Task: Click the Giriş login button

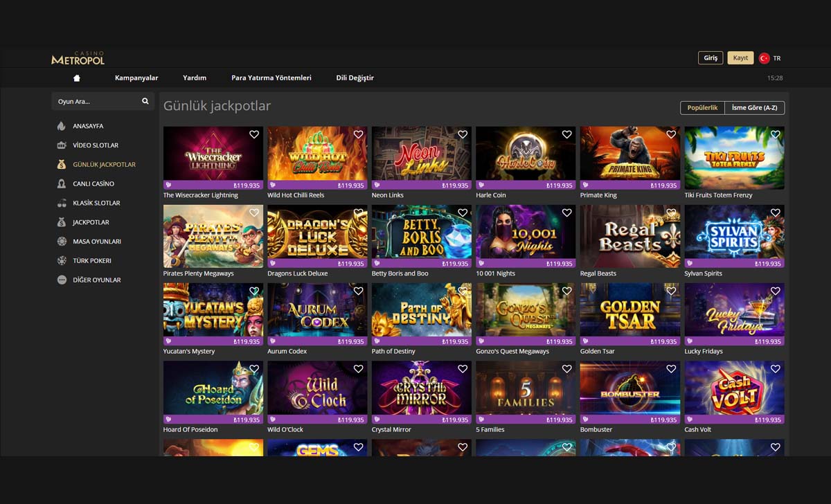Action: click(x=711, y=58)
